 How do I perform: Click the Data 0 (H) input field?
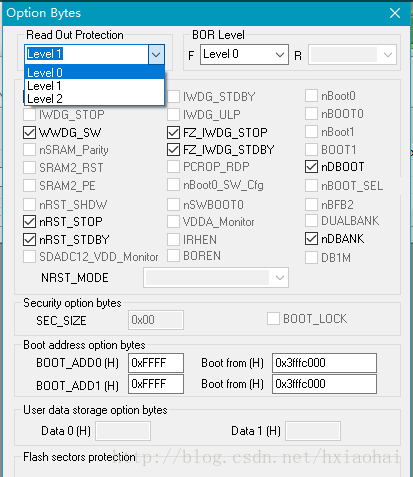[123, 431]
